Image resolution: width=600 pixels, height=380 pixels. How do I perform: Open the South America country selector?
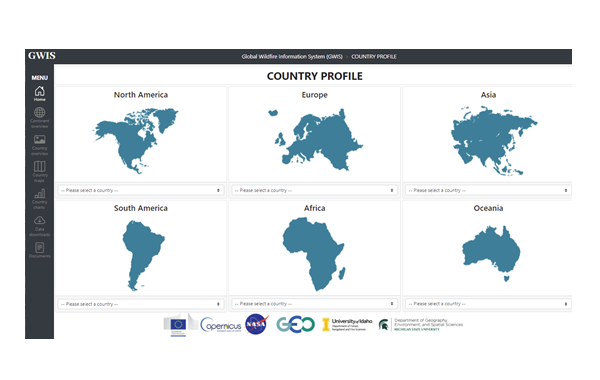(x=140, y=304)
